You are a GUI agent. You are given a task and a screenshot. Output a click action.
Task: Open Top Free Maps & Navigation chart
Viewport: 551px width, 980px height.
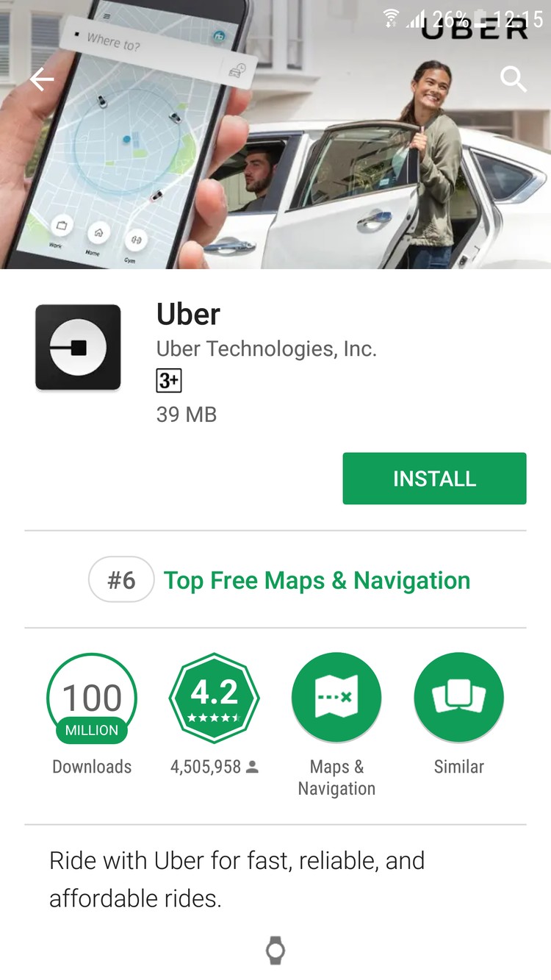point(317,580)
